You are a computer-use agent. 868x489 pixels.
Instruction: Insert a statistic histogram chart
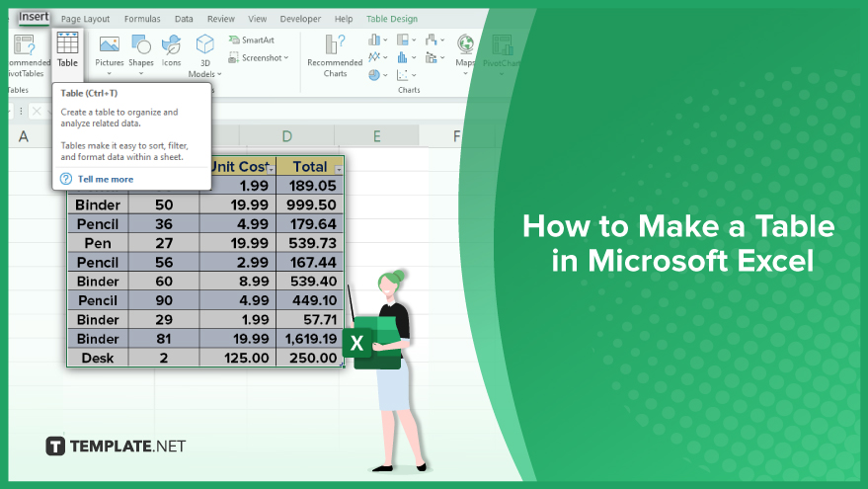click(403, 57)
